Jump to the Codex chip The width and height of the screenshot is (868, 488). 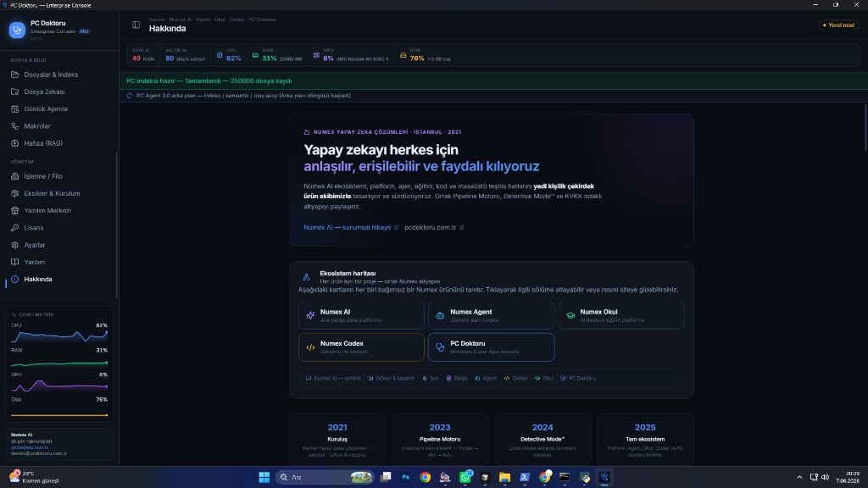515,379
